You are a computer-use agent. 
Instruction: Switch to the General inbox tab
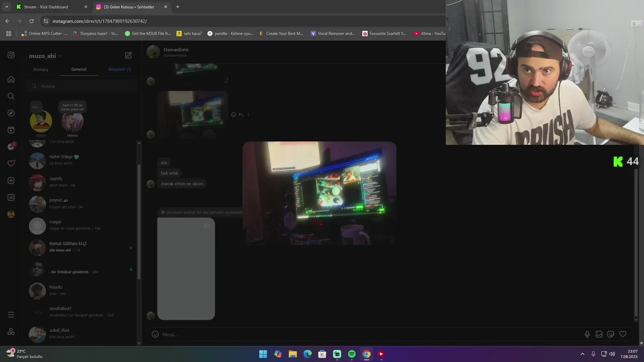79,69
